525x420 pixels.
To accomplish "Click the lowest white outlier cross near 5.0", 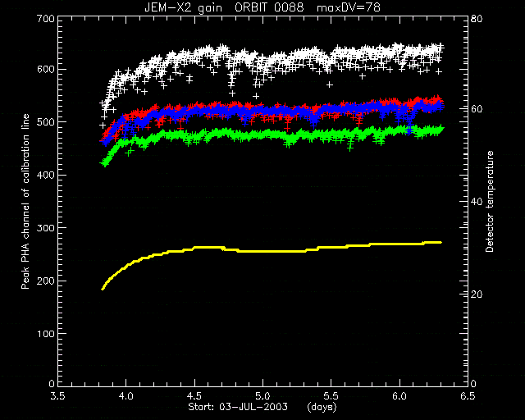I will click(256, 96).
